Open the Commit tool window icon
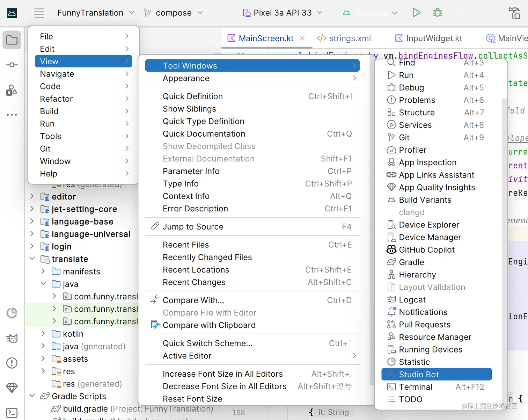The image size is (528, 420). tap(12, 65)
